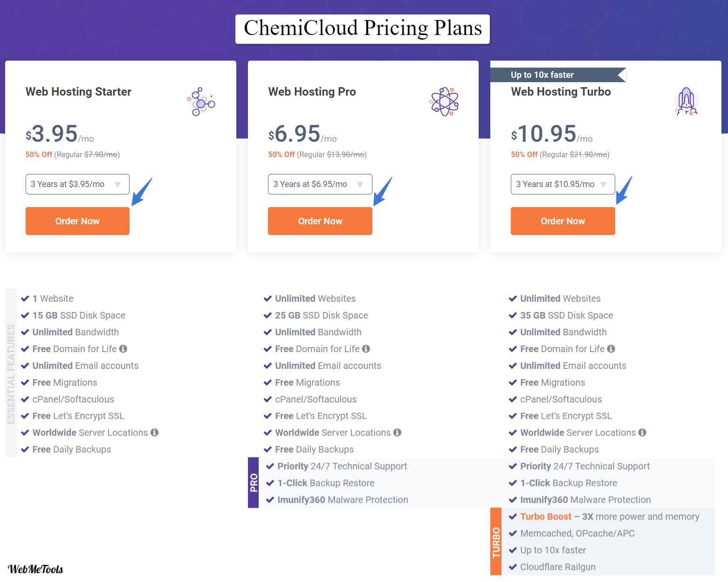Click the vertical TURBO section label
This screenshot has width=728, height=582.
pyautogui.click(x=496, y=541)
